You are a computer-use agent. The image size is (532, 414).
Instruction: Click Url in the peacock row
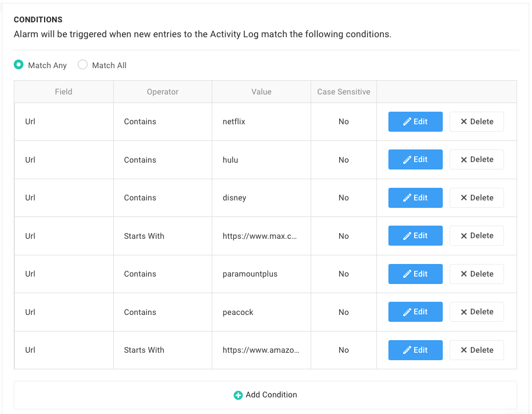coord(30,312)
